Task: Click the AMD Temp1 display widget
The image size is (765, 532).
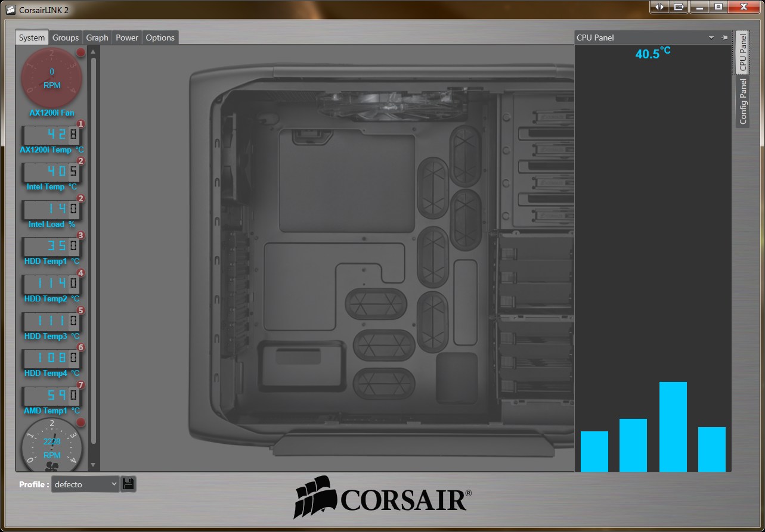Action: click(x=51, y=396)
